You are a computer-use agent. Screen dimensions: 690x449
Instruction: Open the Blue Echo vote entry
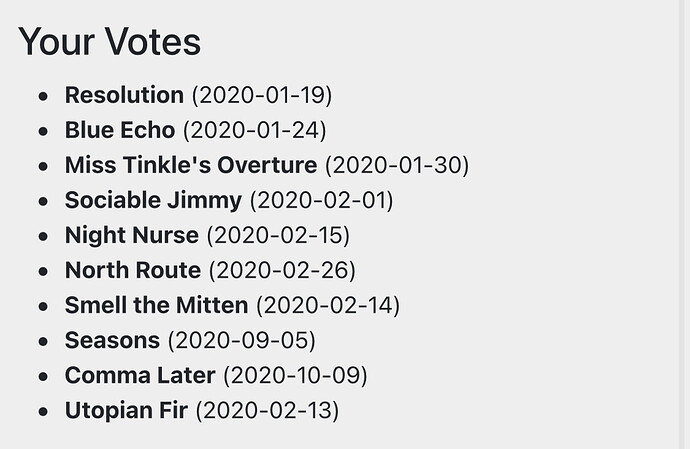[x=120, y=130]
